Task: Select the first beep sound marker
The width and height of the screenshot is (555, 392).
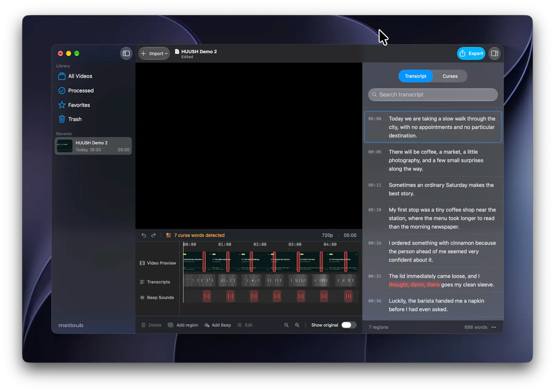Action: (207, 296)
